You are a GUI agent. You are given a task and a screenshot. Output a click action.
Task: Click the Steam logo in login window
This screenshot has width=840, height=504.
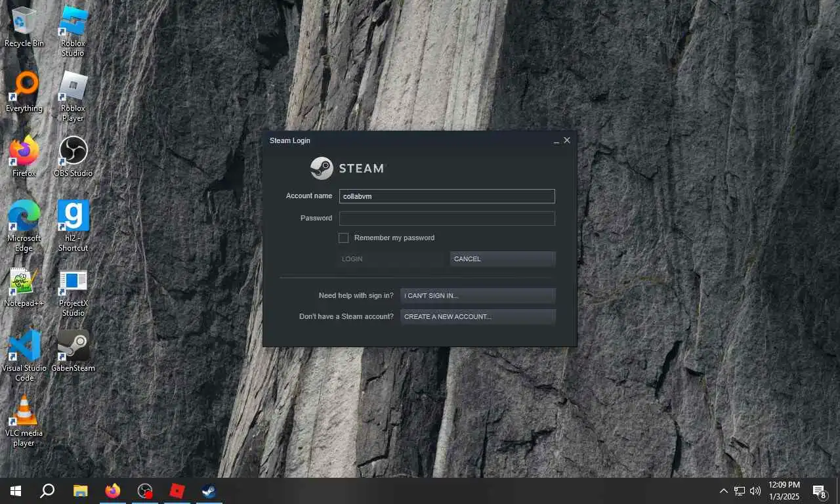(x=347, y=168)
